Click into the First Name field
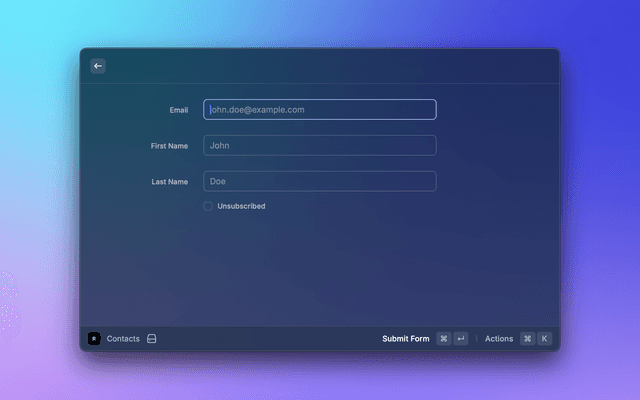The image size is (640, 400). (x=320, y=146)
